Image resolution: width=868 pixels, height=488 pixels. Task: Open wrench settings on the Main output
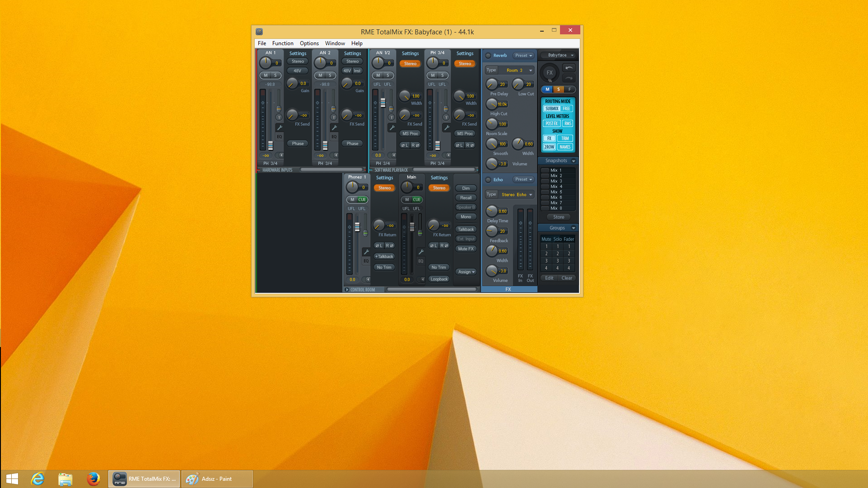(421, 252)
